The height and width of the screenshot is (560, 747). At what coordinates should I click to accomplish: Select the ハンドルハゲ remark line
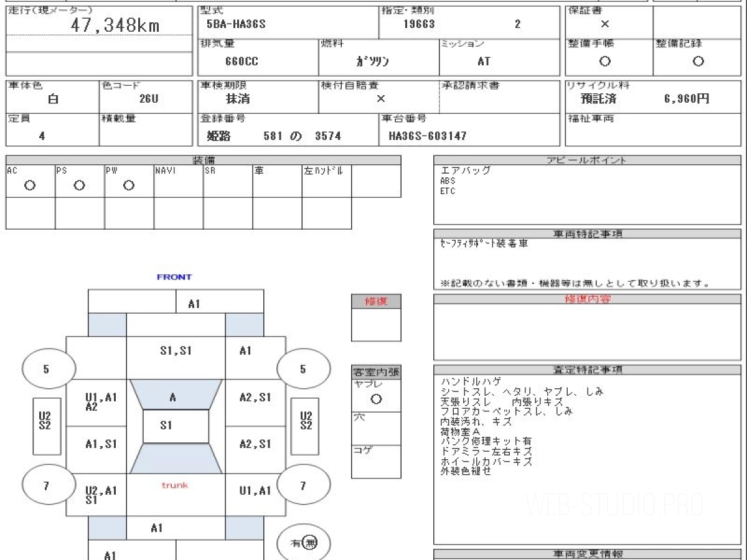(x=470, y=381)
